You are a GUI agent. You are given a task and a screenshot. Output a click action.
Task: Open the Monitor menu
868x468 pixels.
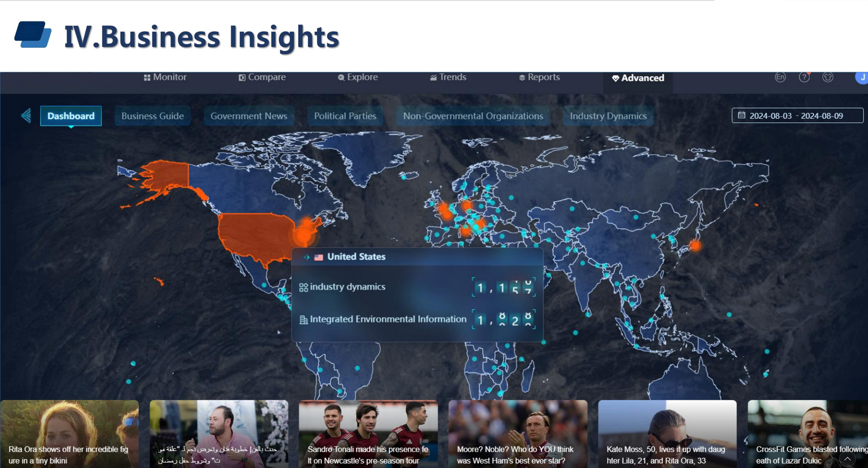click(x=165, y=77)
